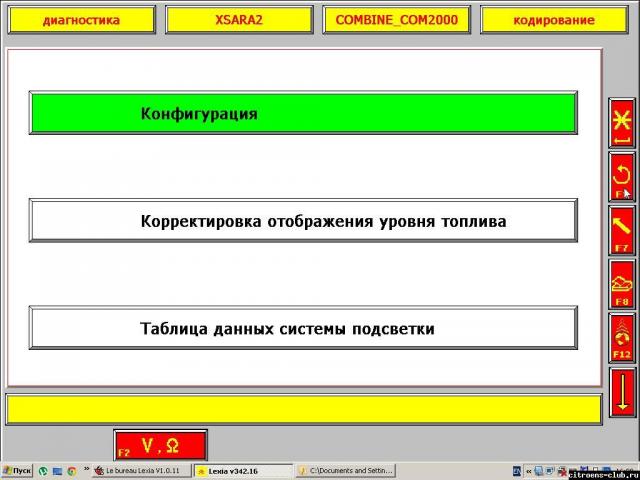Launch uTorrent from quick launch

pyautogui.click(x=43, y=471)
